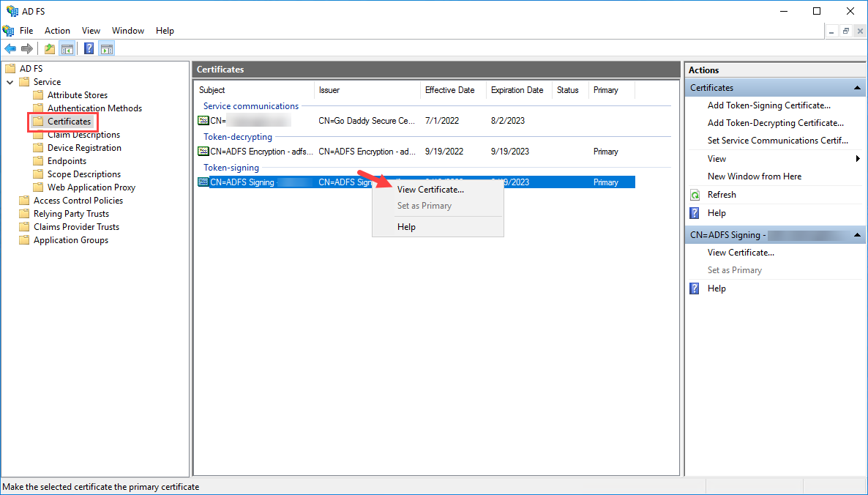Click the Help question mark toolbar icon

[x=89, y=49]
